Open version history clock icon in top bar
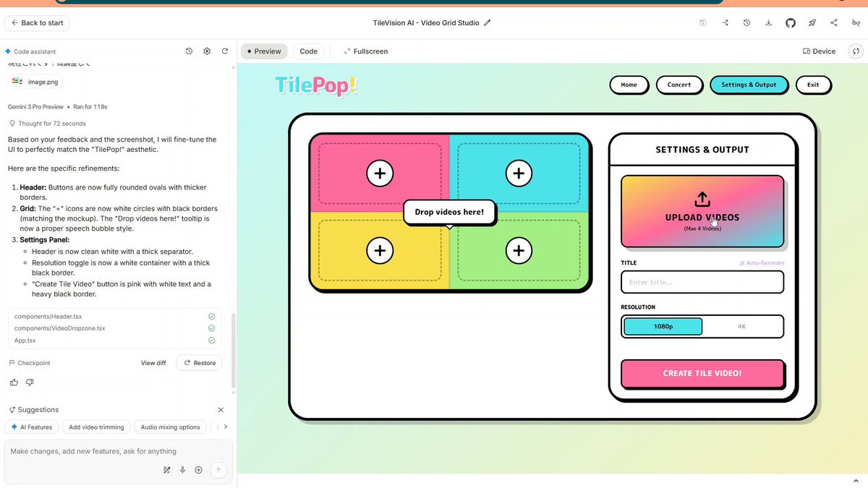 pyautogui.click(x=746, y=23)
